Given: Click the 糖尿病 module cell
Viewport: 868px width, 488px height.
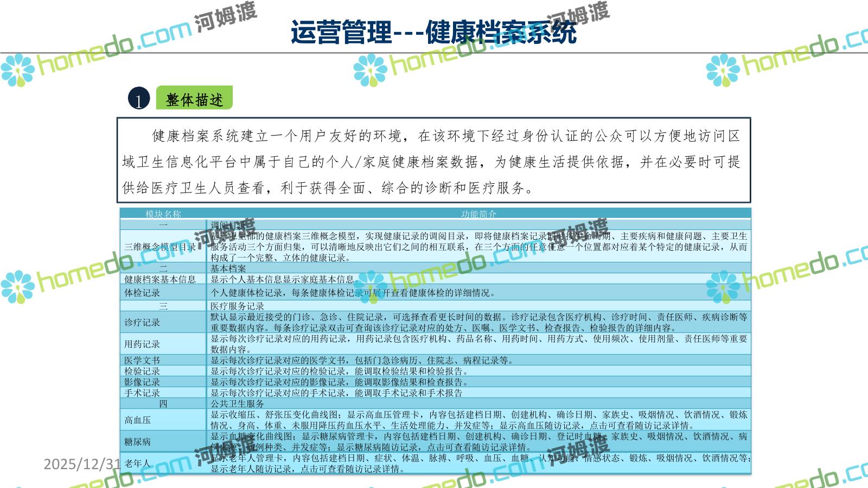Looking at the screenshot, I should tap(138, 441).
